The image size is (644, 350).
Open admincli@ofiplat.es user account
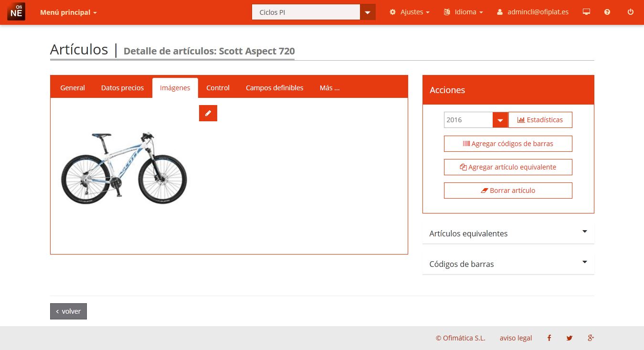(533, 12)
